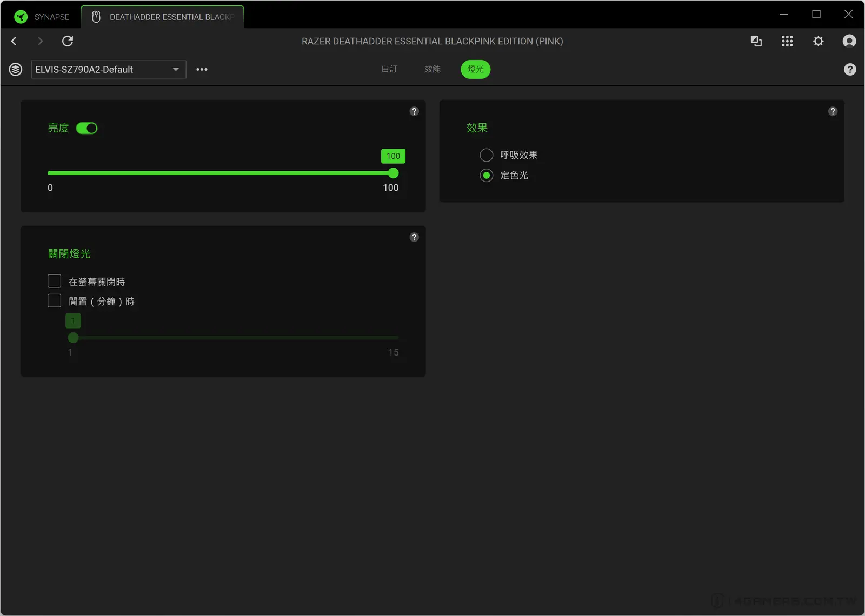The height and width of the screenshot is (616, 865).
Task: Click the Razer Synapse logo icon
Action: pos(21,17)
